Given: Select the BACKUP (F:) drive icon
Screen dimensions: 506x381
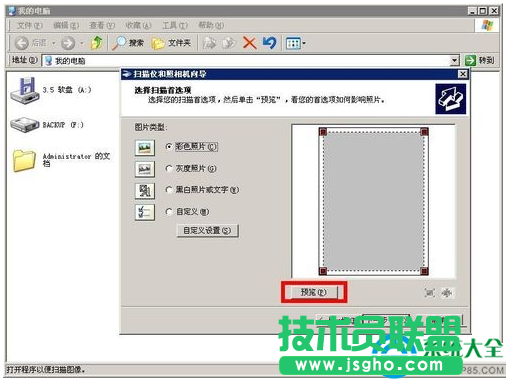Looking at the screenshot, I should [25, 125].
